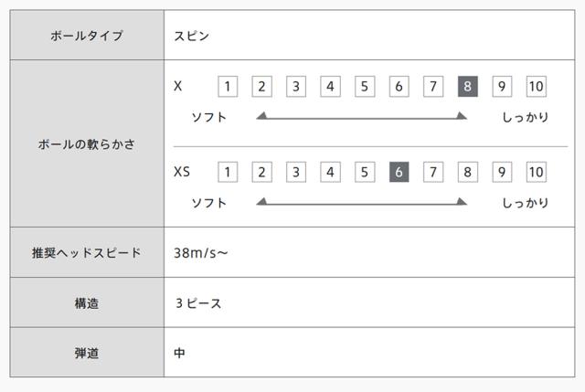Viewport: 585px width, 392px height.
Task: Pick box 5 in the X softness row
Action: [365, 87]
